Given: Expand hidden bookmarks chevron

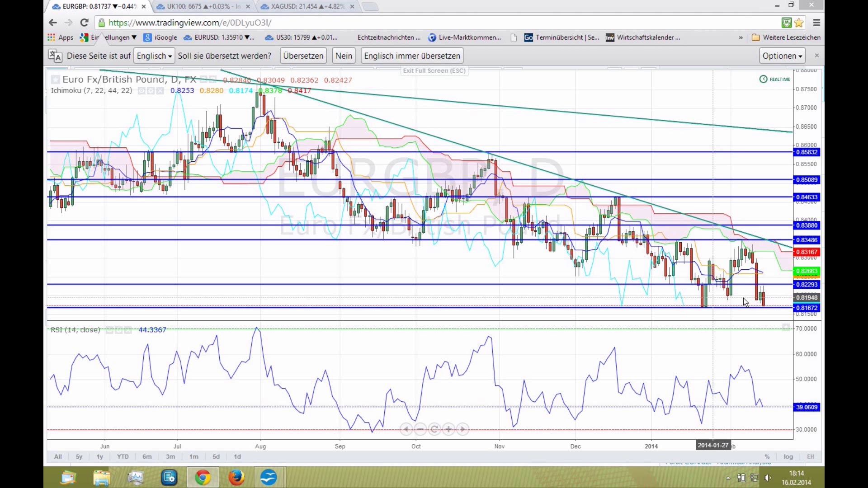Looking at the screenshot, I should tap(741, 38).
